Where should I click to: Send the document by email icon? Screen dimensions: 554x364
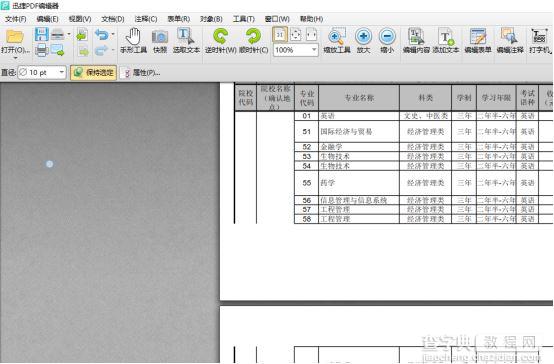coord(57,50)
